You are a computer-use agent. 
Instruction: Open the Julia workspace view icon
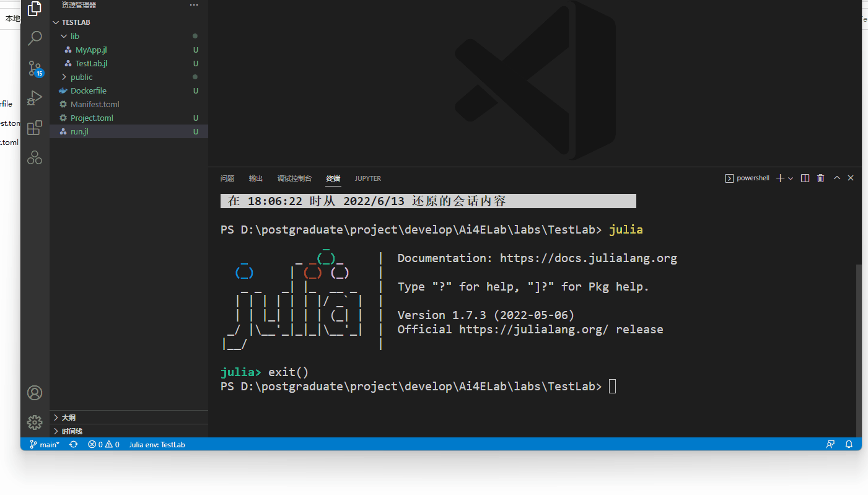35,157
